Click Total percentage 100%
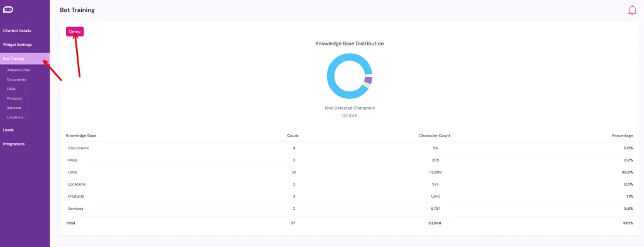This screenshot has height=247, width=644. click(629, 223)
